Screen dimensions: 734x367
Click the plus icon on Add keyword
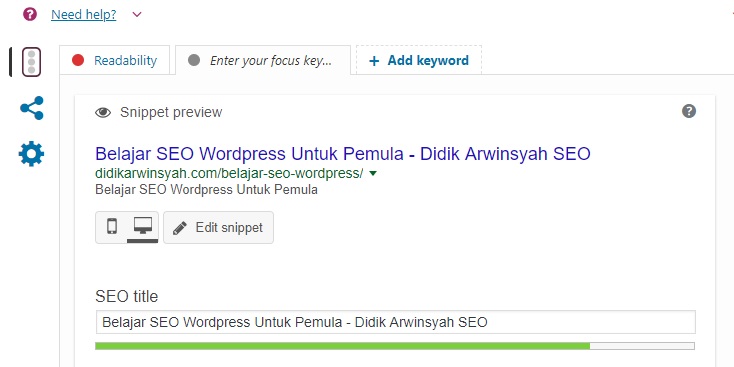pos(374,61)
